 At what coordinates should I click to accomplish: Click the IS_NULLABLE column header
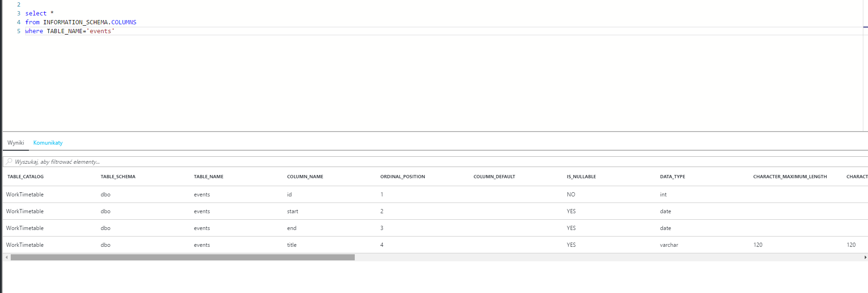pyautogui.click(x=581, y=177)
